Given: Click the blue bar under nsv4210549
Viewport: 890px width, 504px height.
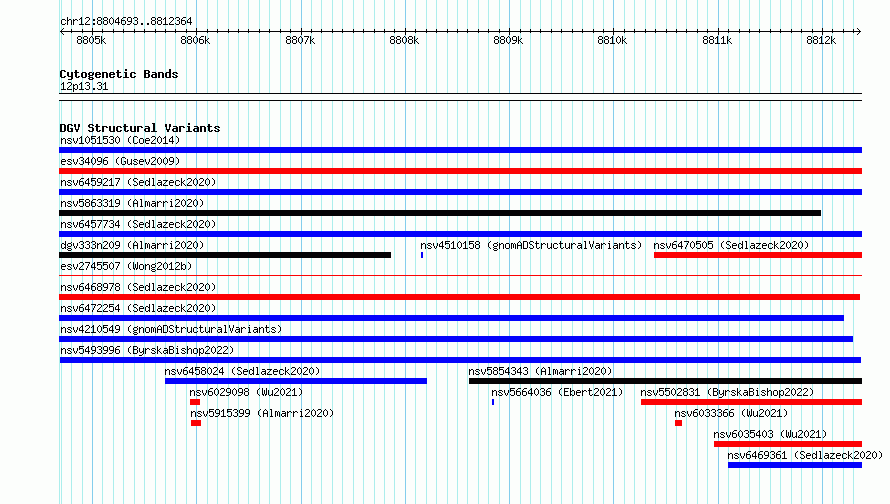Looking at the screenshot, I should (456, 339).
